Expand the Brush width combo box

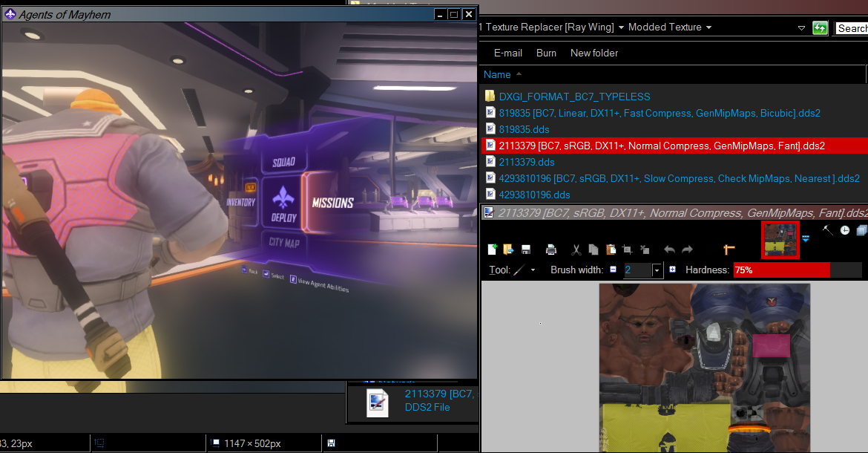coord(657,270)
